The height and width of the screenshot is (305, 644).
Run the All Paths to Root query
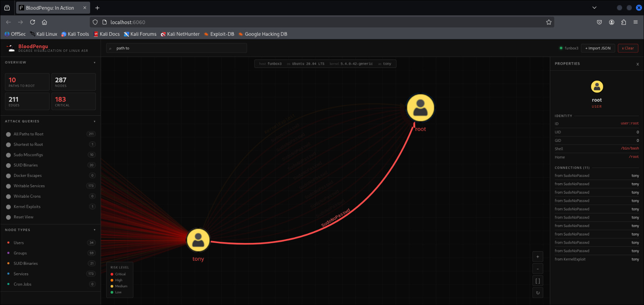pos(50,134)
